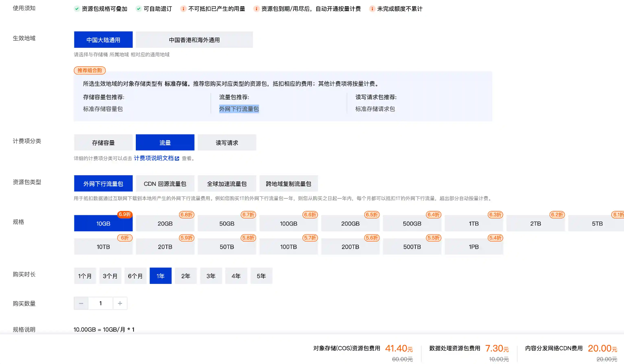Select the 20GB specification
Screen dimensions: 624x364
pos(165,223)
